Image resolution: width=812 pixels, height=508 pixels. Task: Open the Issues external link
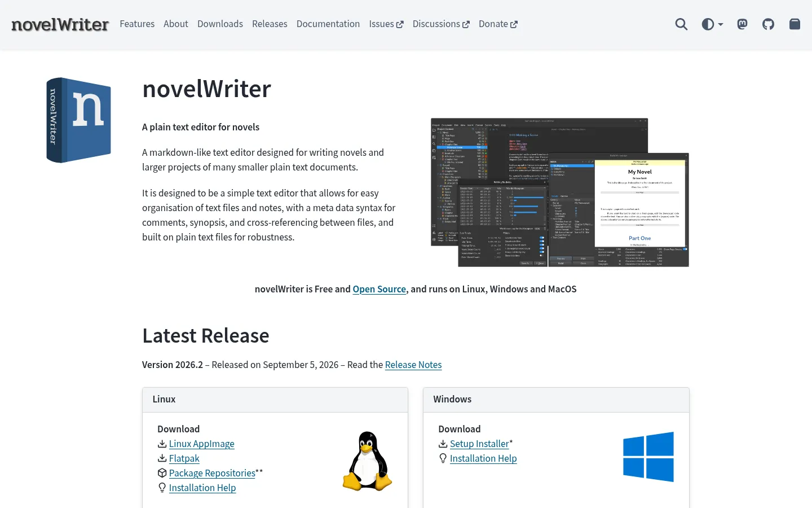[x=386, y=24]
